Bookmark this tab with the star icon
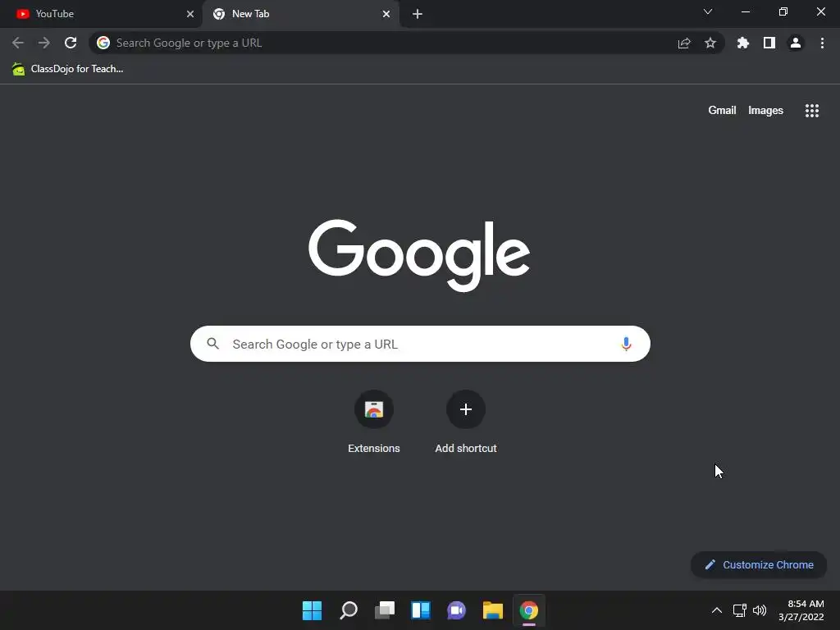 [x=710, y=43]
